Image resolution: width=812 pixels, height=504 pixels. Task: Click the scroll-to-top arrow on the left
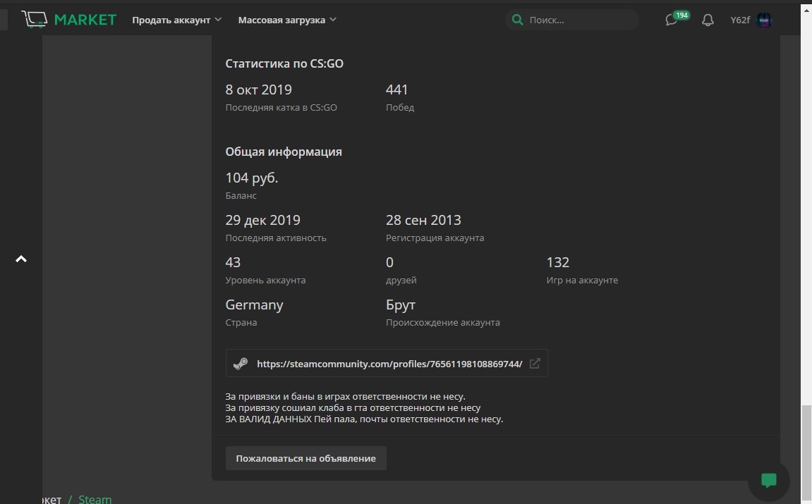pos(21,259)
